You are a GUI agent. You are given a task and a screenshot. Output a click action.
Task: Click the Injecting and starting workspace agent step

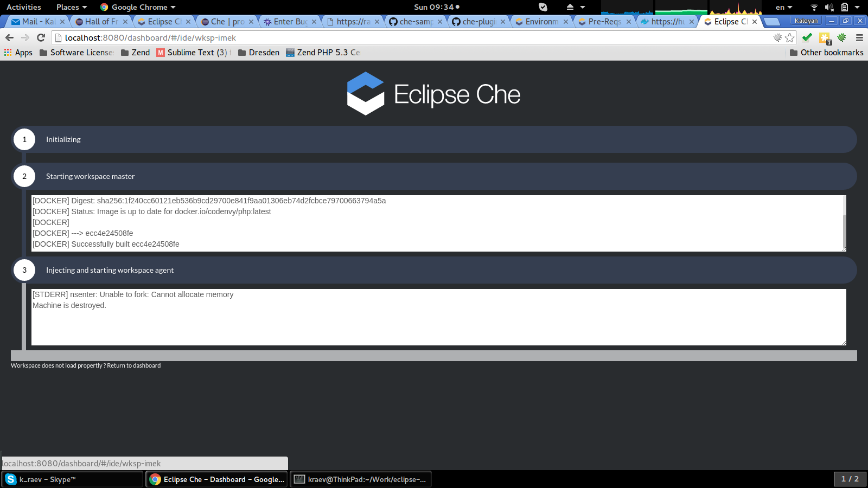434,270
